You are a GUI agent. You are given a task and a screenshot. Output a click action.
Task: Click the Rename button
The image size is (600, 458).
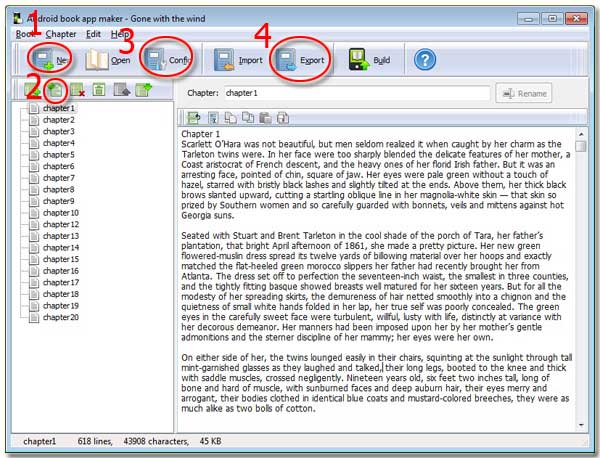(524, 93)
